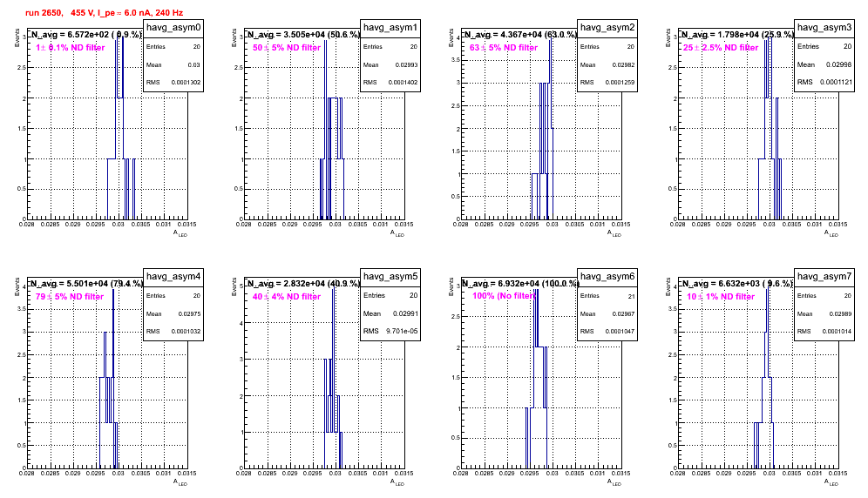Click the magenta 100% (No filter) label
868x498 pixels.
click(x=505, y=296)
